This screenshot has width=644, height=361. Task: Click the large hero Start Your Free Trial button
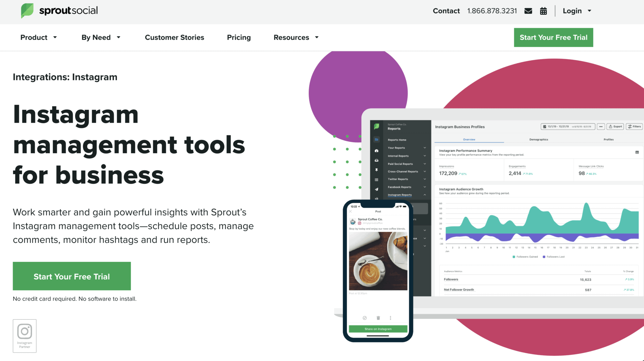point(72,276)
